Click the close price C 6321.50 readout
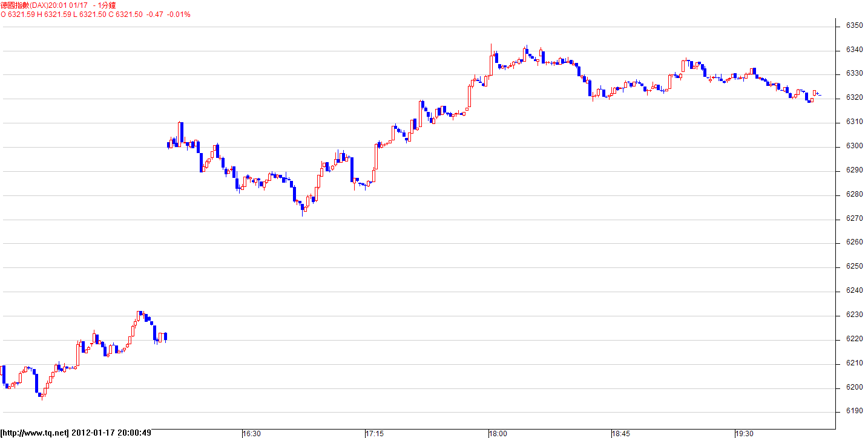 pyautogui.click(x=129, y=14)
